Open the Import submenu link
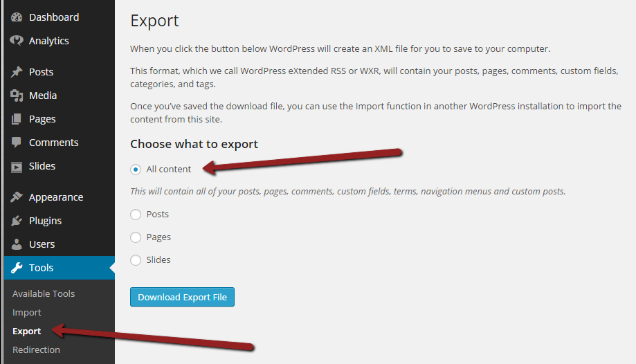Screen dimensions: 636x364 pos(27,313)
